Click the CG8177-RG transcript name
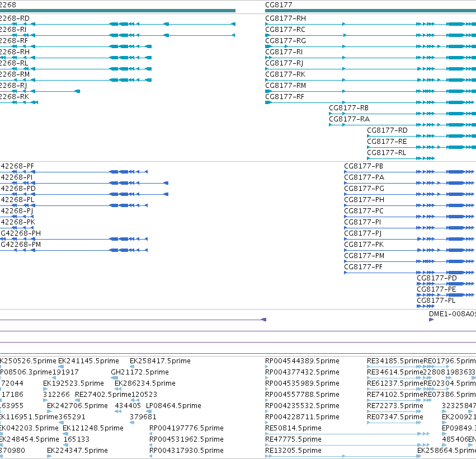This screenshot has width=476, height=459. [285, 41]
